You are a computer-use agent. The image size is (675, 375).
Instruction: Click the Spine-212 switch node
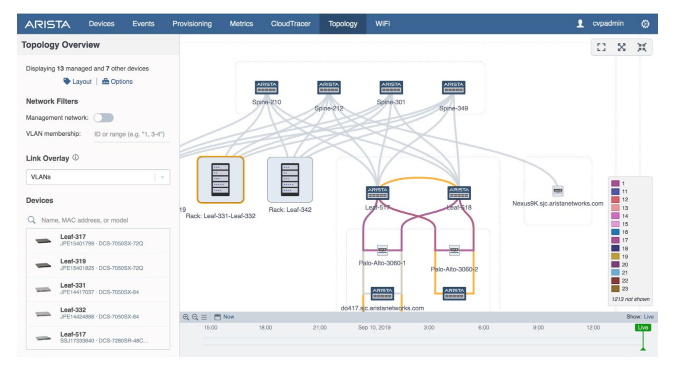[x=329, y=87]
